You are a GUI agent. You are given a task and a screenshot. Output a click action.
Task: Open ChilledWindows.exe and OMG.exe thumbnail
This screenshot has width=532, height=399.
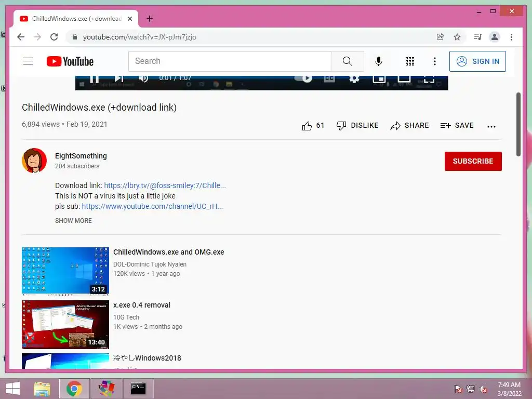click(65, 271)
